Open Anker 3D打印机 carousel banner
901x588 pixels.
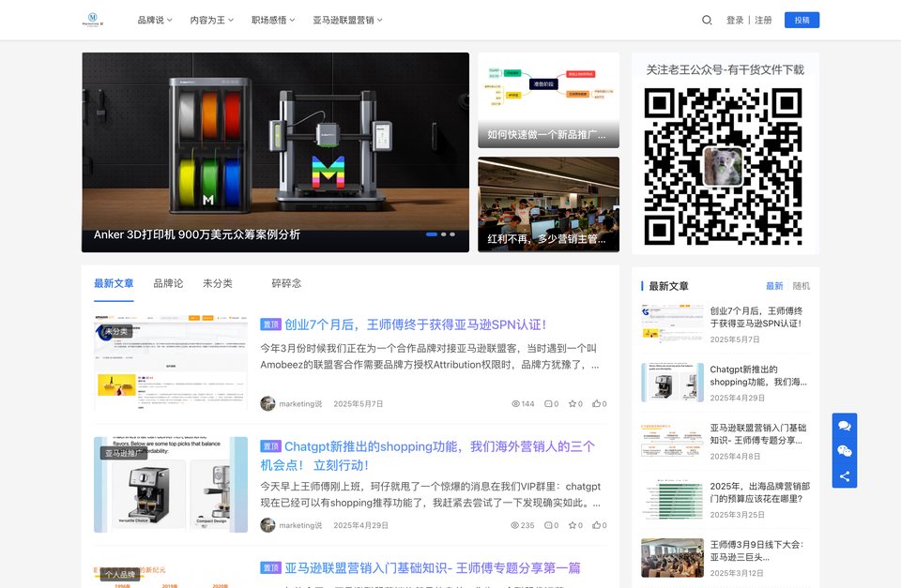(275, 152)
